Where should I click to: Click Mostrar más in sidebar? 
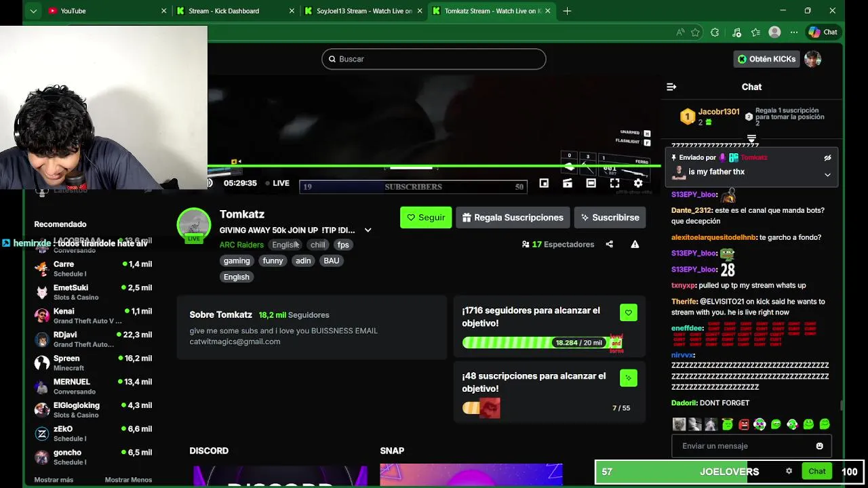point(54,480)
